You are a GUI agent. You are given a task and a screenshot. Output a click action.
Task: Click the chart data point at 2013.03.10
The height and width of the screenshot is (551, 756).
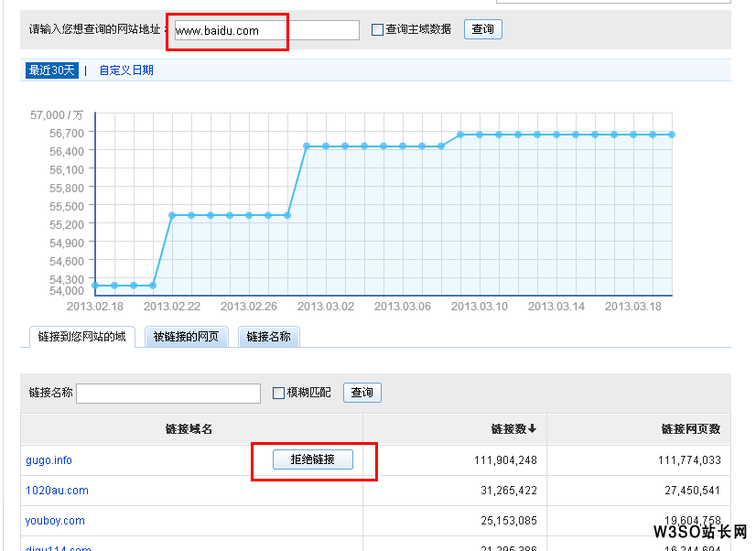pyautogui.click(x=480, y=135)
